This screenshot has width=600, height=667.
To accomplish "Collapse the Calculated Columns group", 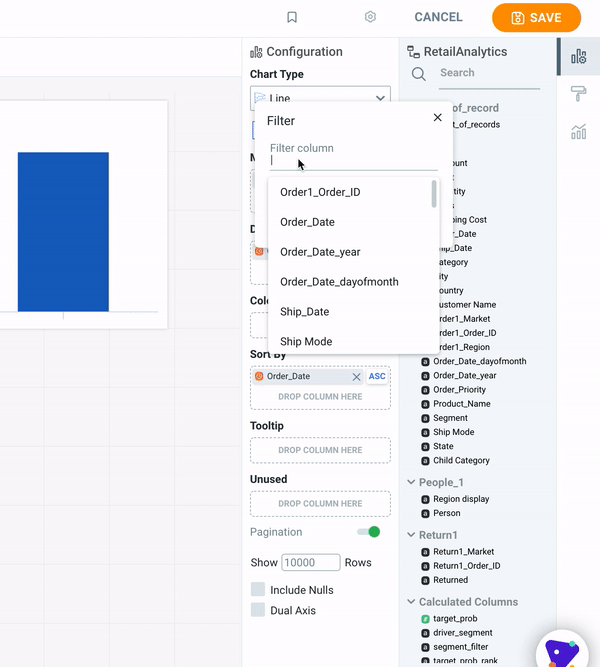I will (411, 601).
